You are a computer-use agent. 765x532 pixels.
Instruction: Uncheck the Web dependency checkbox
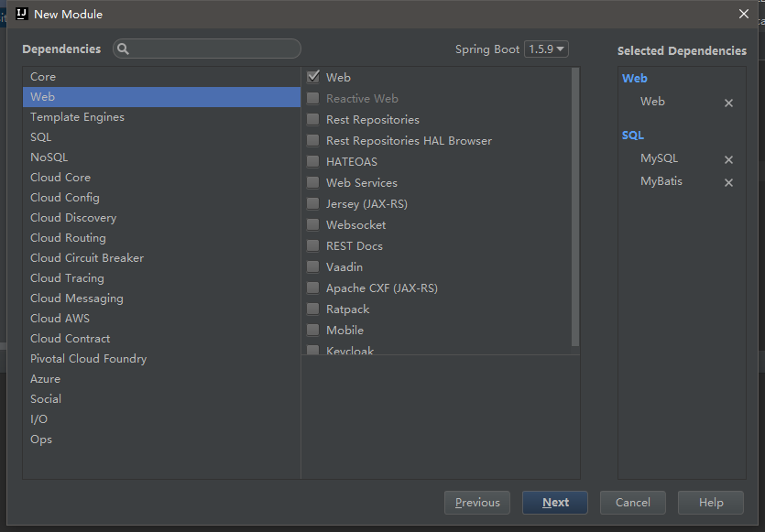tap(313, 77)
